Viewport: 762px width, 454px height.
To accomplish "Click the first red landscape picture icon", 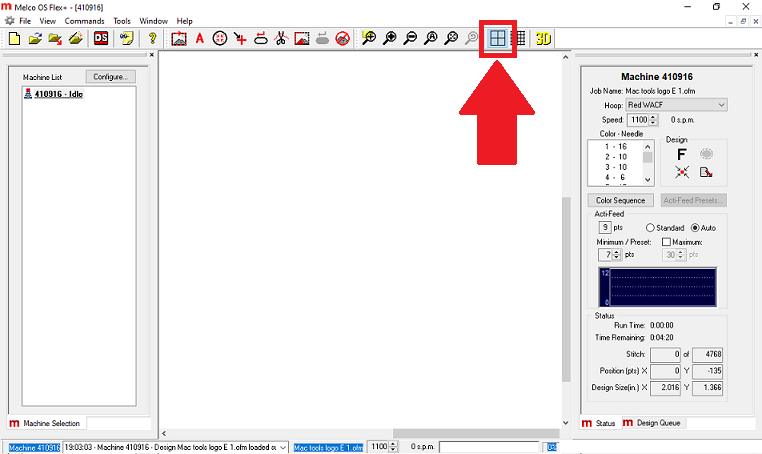I will coord(179,38).
